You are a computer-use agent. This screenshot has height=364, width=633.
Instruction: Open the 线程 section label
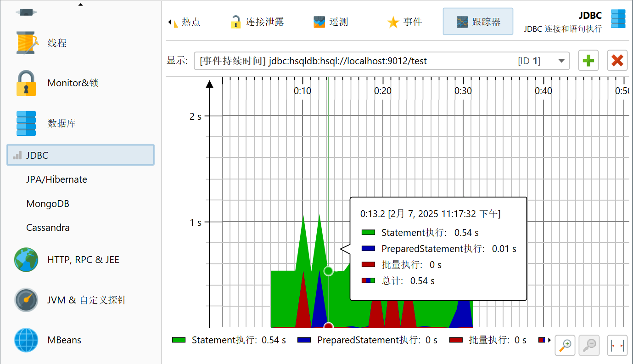pos(57,43)
